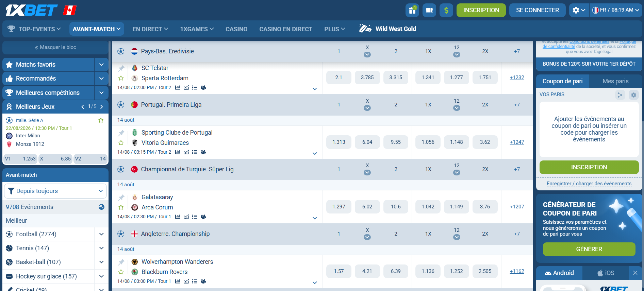Pin the SC Telstar match
Viewport: 644px width, 291px height.
pos(121,68)
